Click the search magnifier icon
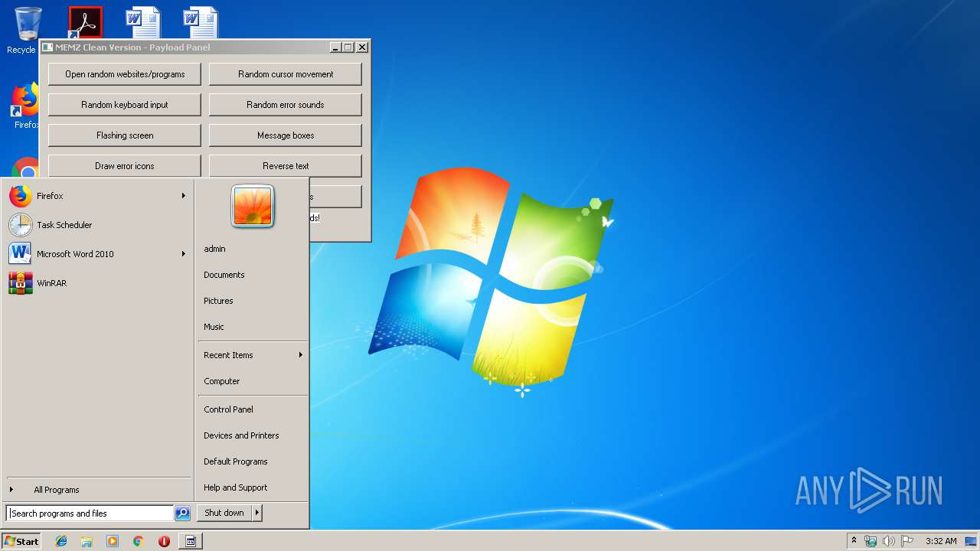This screenshot has height=551, width=980. [182, 514]
